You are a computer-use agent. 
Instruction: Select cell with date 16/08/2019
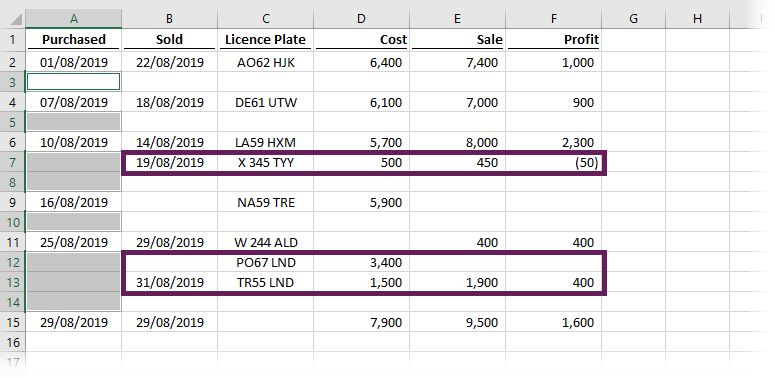coord(73,203)
